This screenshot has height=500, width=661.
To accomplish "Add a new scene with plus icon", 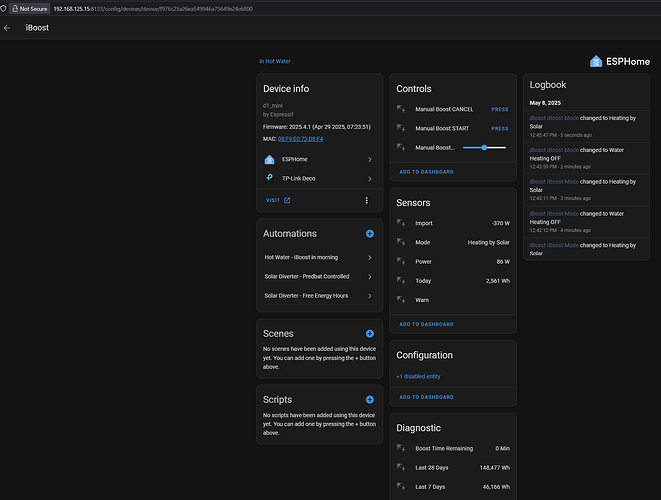I will pos(370,333).
